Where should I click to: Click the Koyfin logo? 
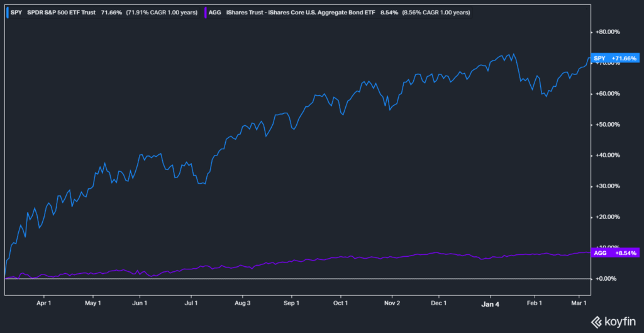coord(613,322)
